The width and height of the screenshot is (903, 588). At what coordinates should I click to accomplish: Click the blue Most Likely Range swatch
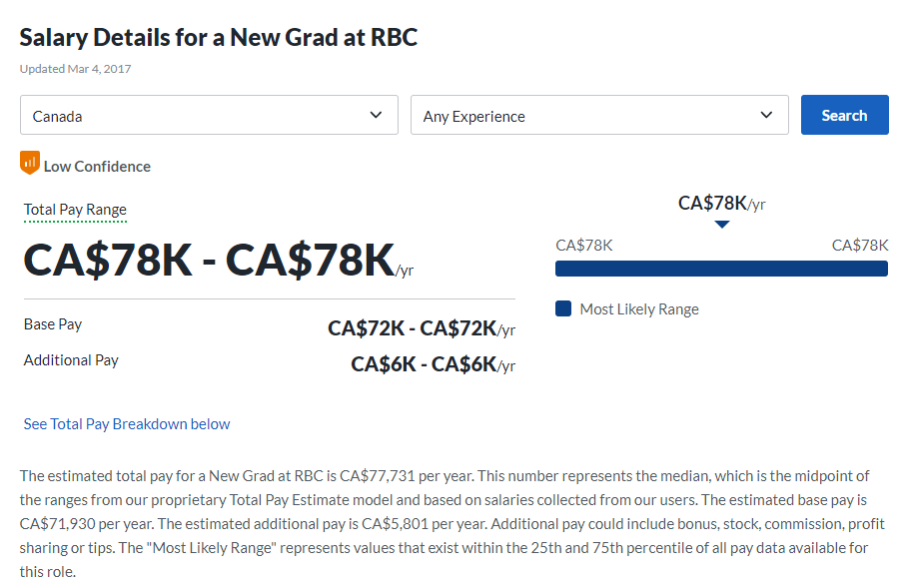coord(563,309)
